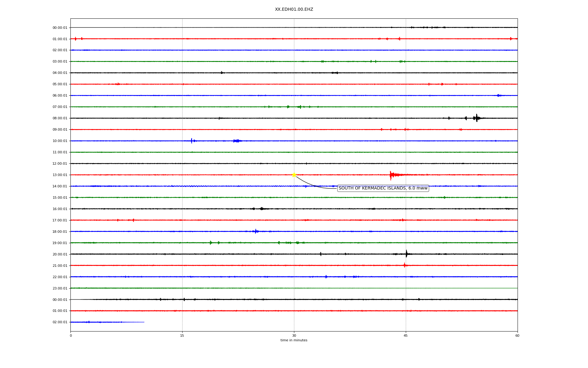
Task: Click the plot title XX.EDH01.00.EHZ
Action: coord(294,10)
